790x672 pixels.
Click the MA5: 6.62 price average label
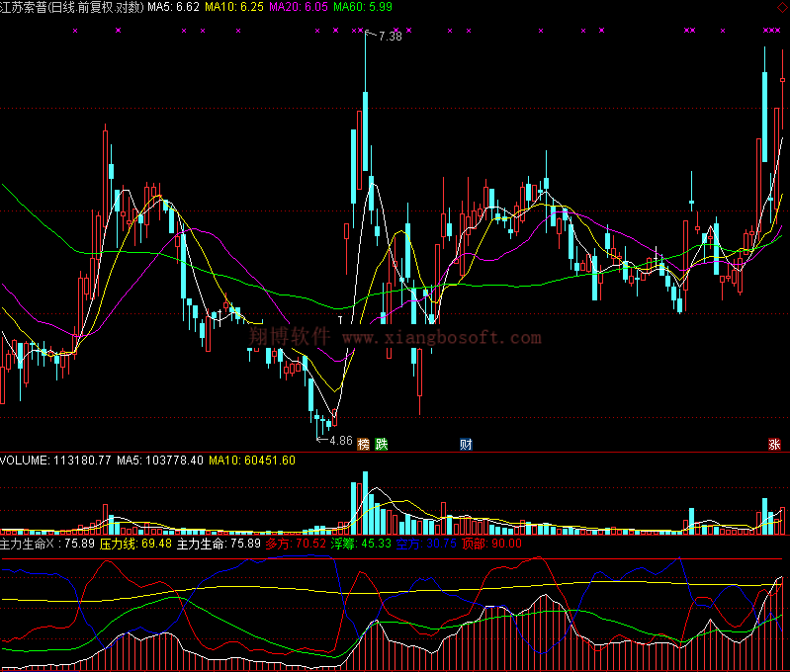(173, 7)
